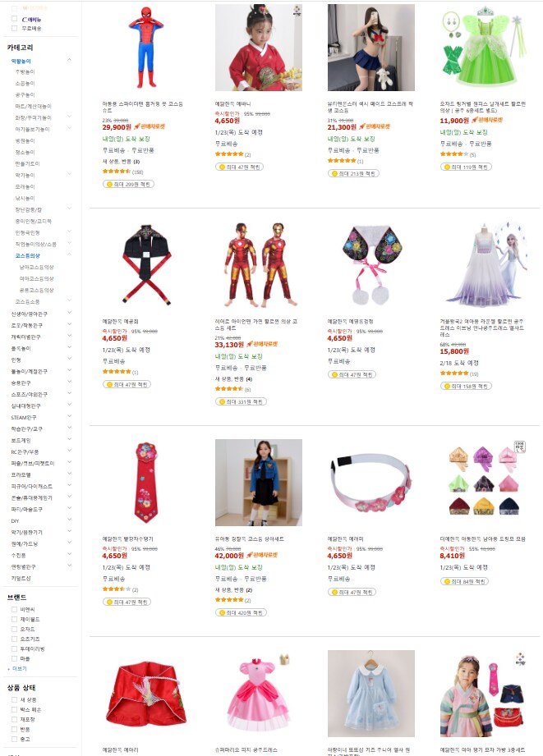Check the 마블 brand checkbox
The height and width of the screenshot is (756, 543).
tap(15, 658)
